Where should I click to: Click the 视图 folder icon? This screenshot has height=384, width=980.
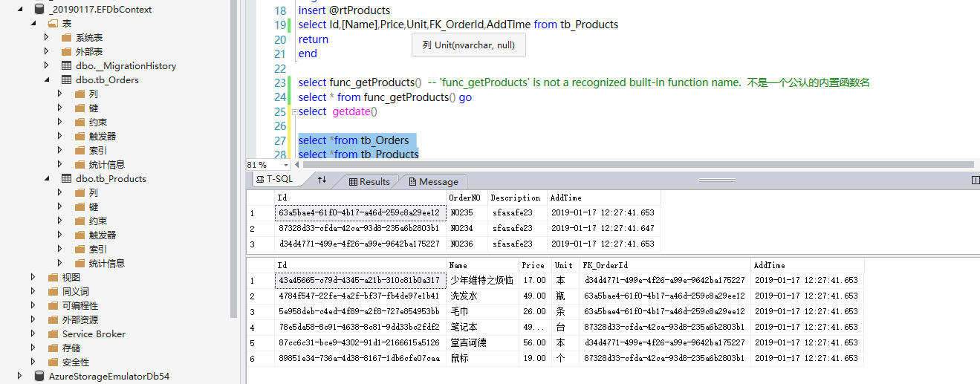[x=53, y=277]
